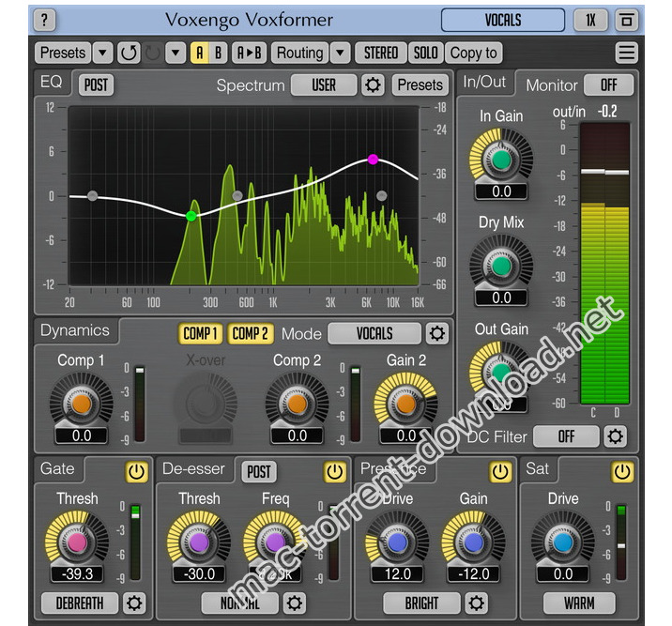
Task: Open EQ Presets button
Action: point(420,84)
